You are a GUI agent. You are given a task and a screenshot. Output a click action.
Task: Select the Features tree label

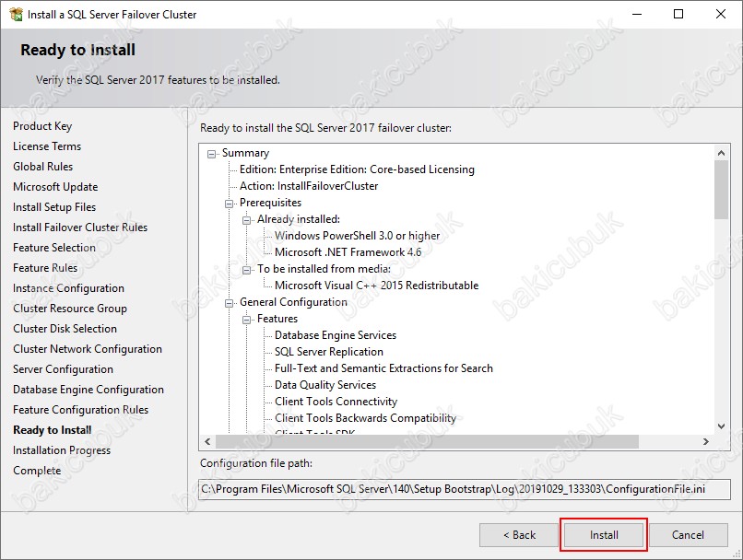[x=277, y=319]
